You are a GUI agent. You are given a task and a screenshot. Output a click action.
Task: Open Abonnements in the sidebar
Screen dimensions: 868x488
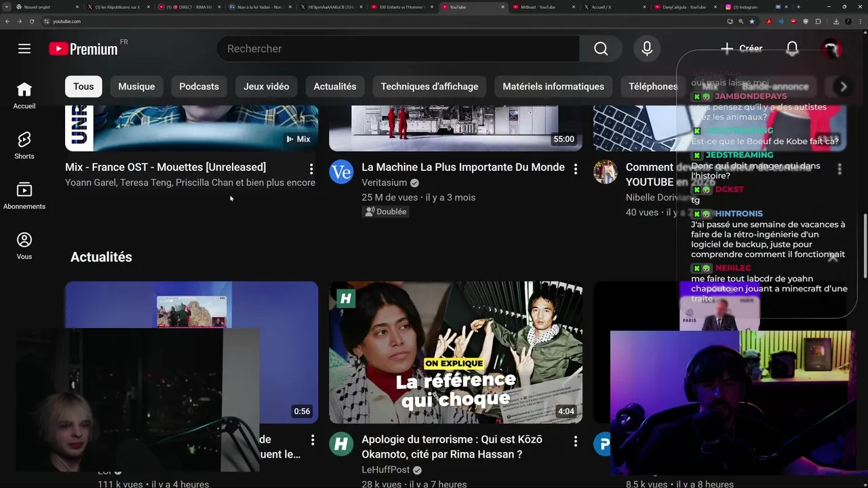pos(24,196)
